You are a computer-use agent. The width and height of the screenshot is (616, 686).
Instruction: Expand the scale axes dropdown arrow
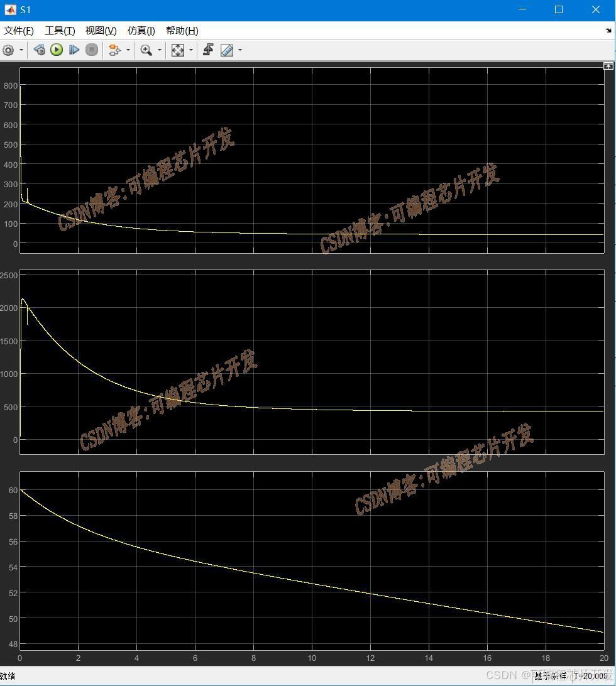tap(191, 50)
